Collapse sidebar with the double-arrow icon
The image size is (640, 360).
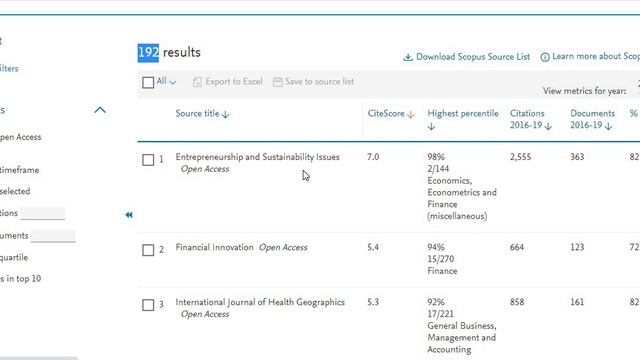(x=129, y=215)
